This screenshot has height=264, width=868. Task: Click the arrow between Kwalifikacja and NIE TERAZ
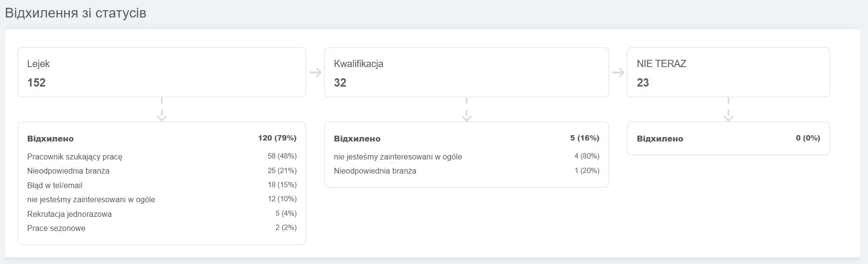(618, 72)
